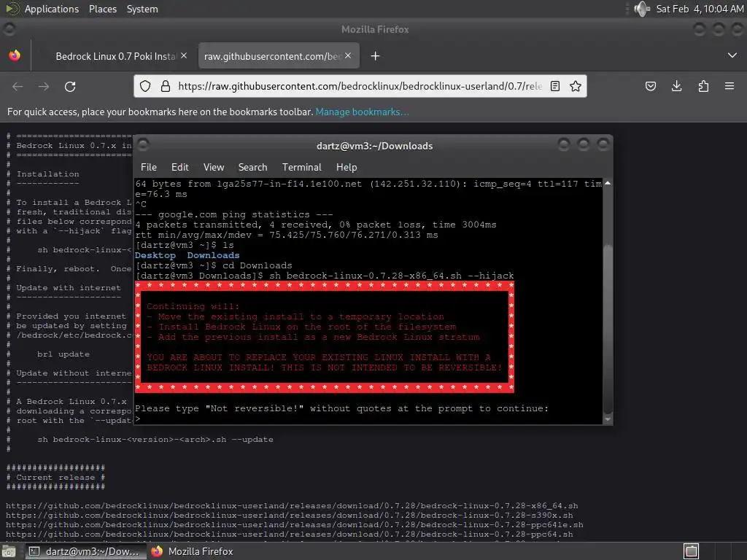Open the terminal Edit menu

coord(180,167)
